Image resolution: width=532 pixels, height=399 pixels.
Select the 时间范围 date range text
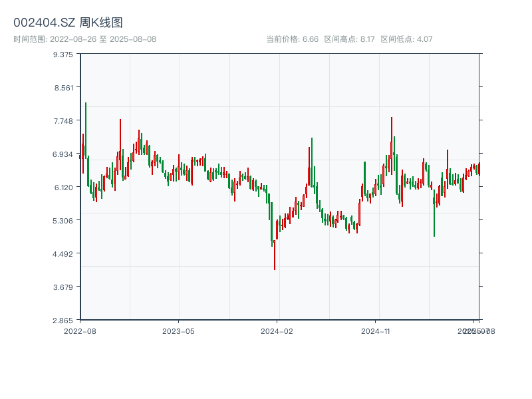(84, 39)
